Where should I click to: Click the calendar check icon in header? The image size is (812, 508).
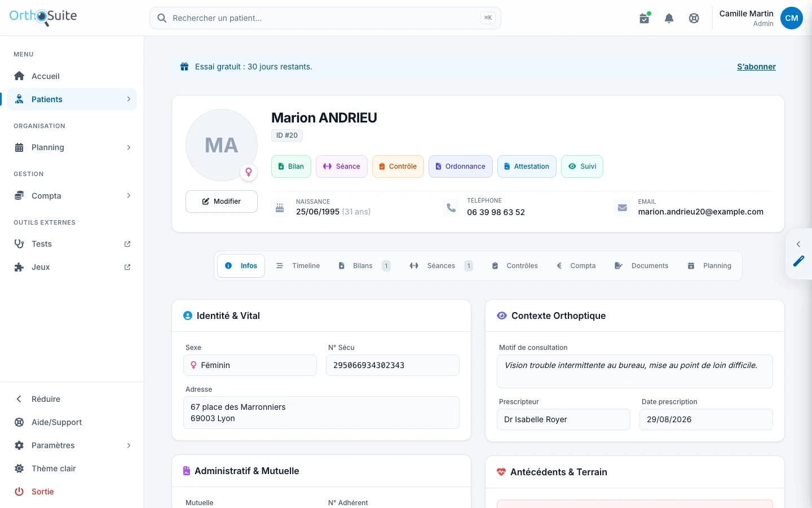click(x=644, y=18)
